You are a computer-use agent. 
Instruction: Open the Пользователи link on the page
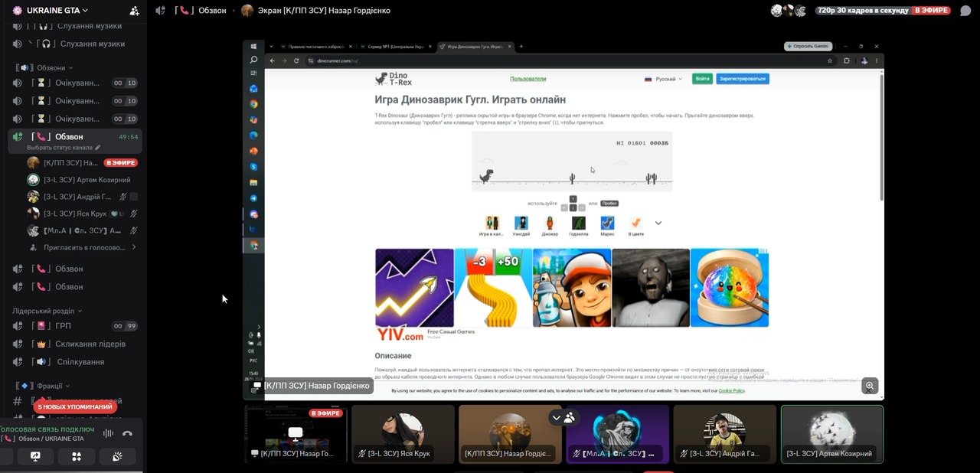coord(528,79)
